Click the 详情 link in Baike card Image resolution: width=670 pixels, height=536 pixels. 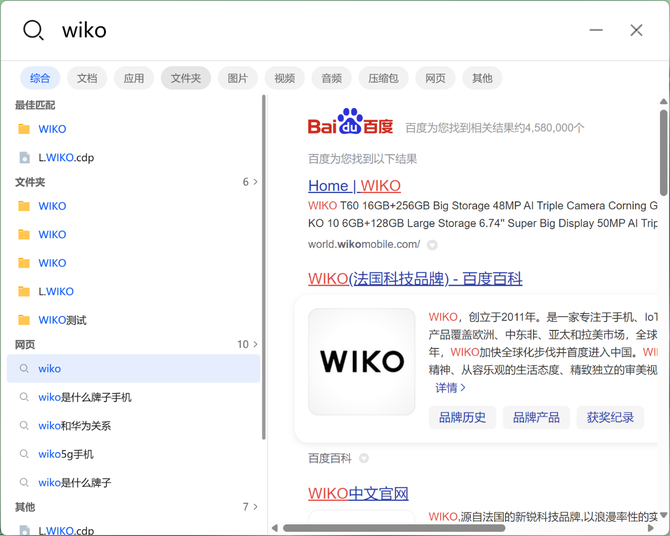point(450,388)
